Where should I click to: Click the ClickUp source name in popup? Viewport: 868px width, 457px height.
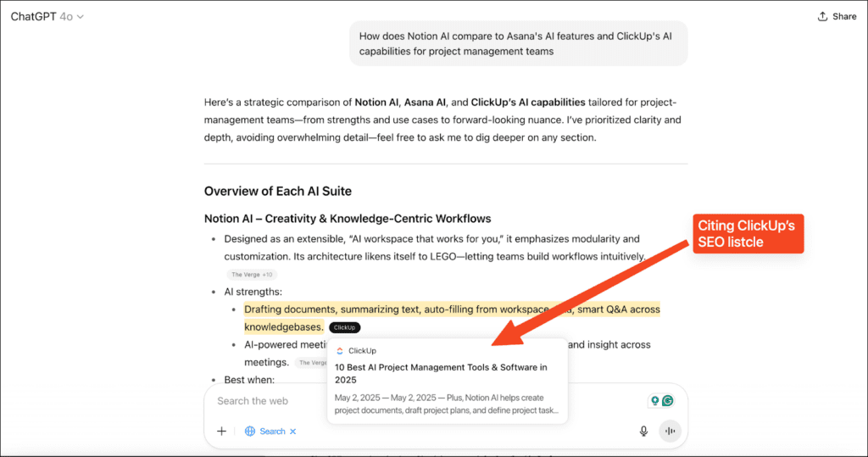click(363, 350)
